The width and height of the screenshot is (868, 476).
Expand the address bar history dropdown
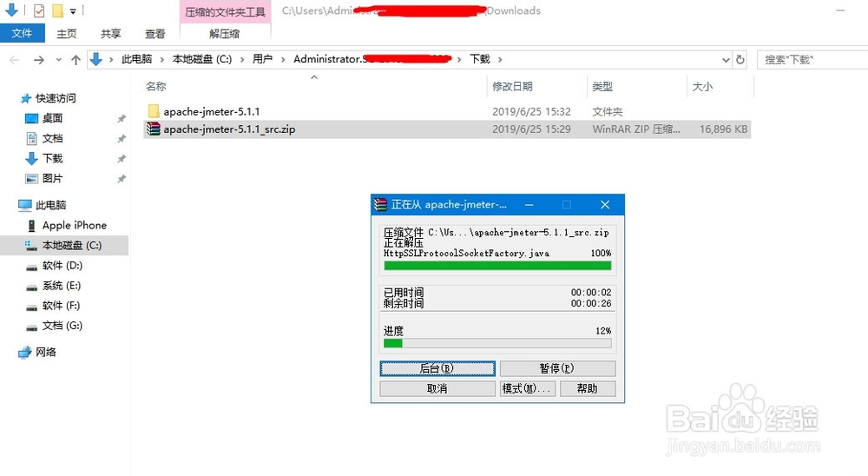coord(726,59)
